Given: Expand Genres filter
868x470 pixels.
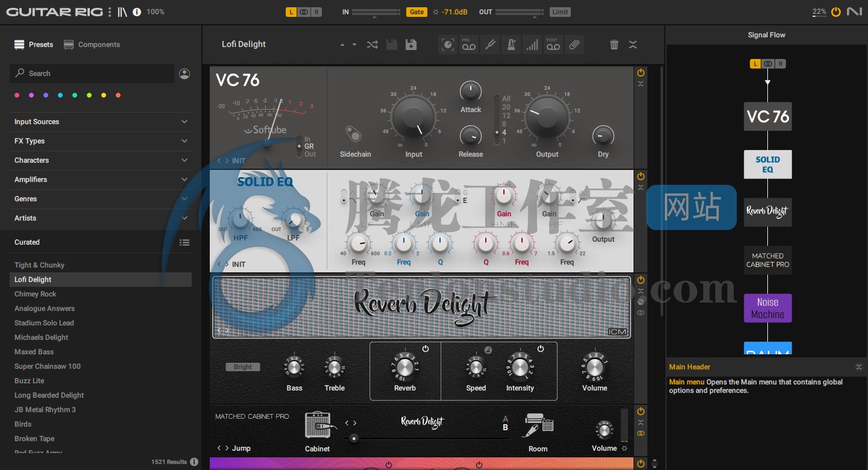Looking at the screenshot, I should coord(101,199).
